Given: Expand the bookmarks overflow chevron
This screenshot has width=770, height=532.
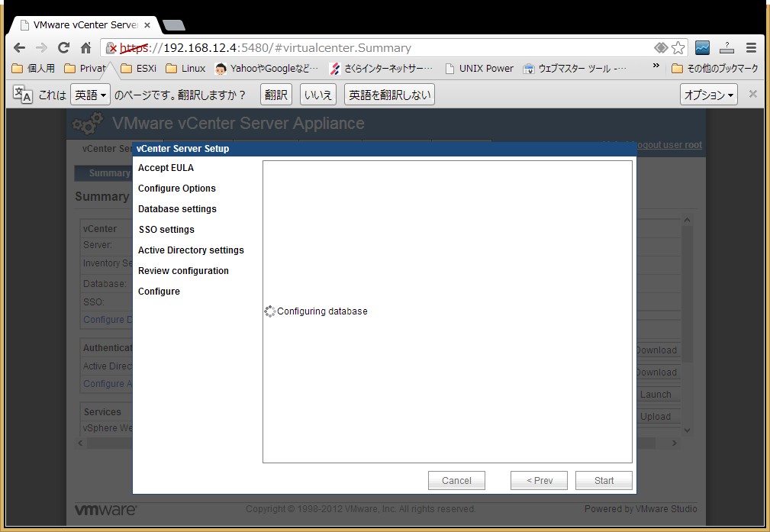Looking at the screenshot, I should [656, 66].
